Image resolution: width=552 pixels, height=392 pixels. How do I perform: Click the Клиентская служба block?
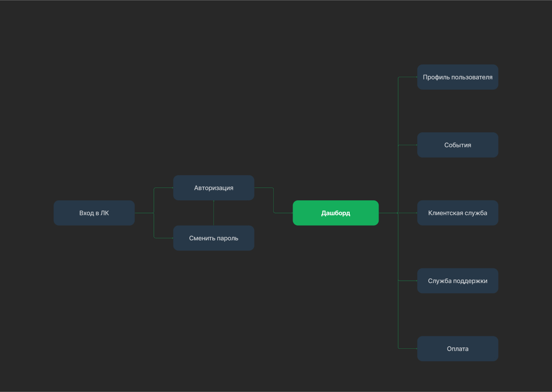coord(458,213)
